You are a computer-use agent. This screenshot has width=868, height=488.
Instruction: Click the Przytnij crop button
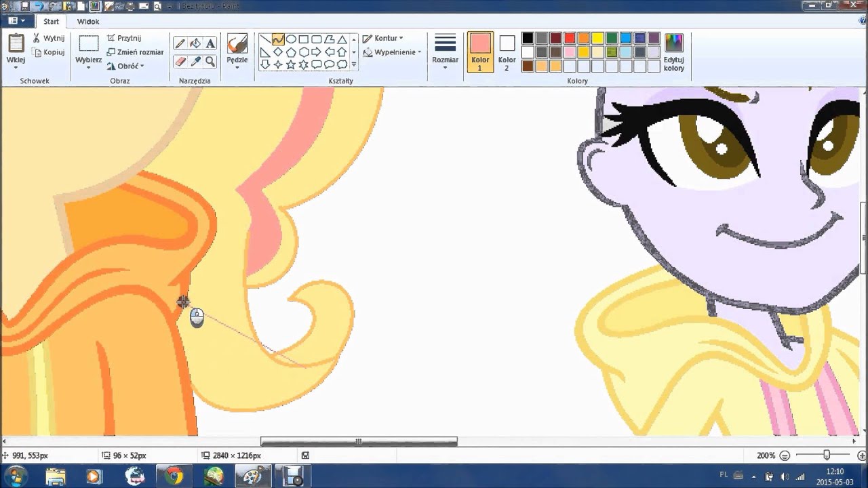pyautogui.click(x=124, y=39)
